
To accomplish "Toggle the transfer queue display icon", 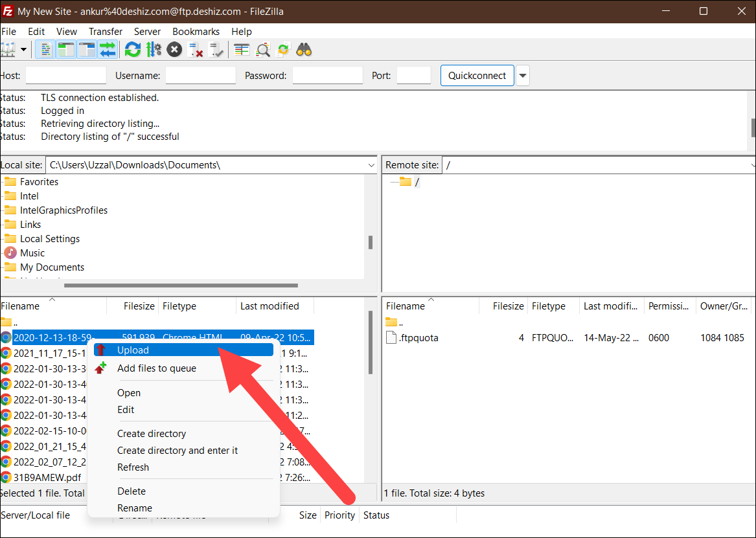I will tap(108, 50).
